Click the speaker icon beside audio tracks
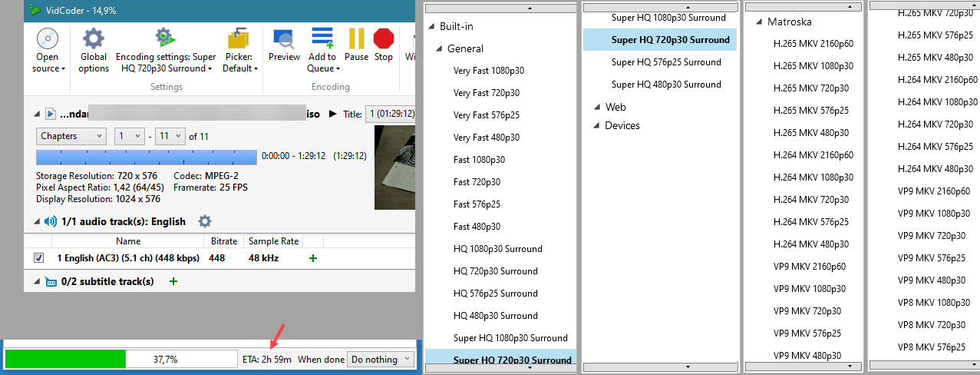This screenshot has width=980, height=375. [51, 221]
